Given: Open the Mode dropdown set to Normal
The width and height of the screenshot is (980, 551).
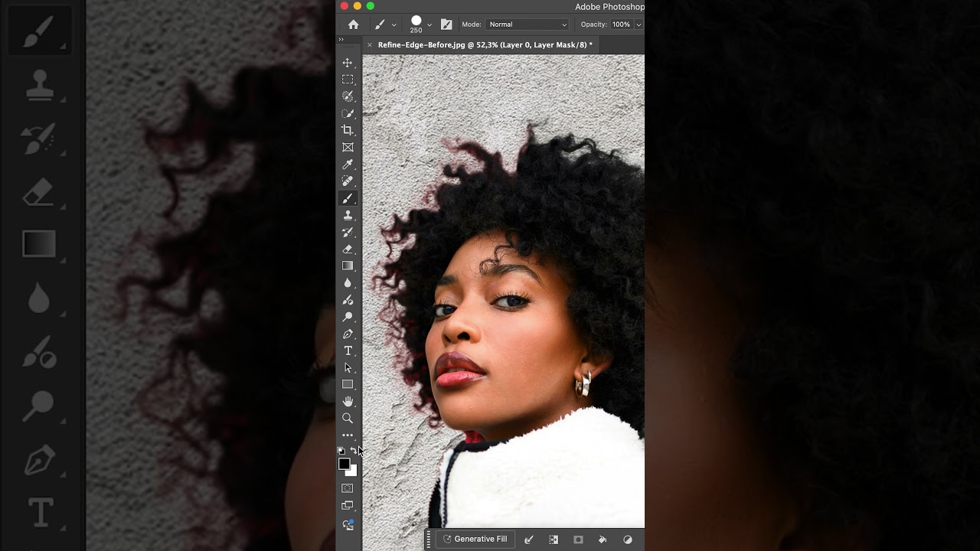Looking at the screenshot, I should [527, 24].
